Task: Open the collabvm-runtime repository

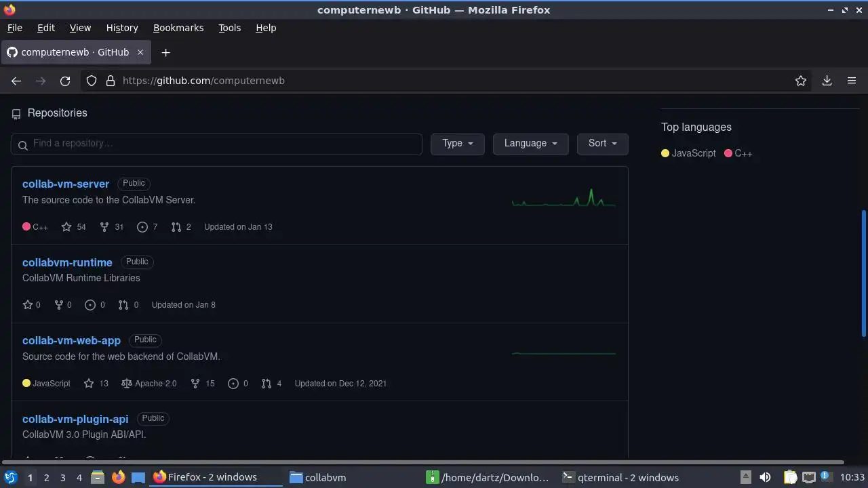Action: click(67, 262)
